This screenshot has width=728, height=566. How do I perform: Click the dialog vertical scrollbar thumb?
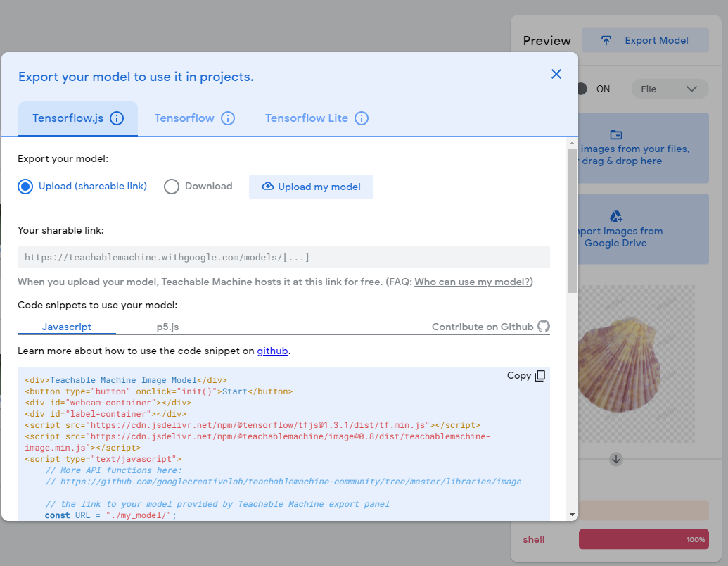pos(572,221)
